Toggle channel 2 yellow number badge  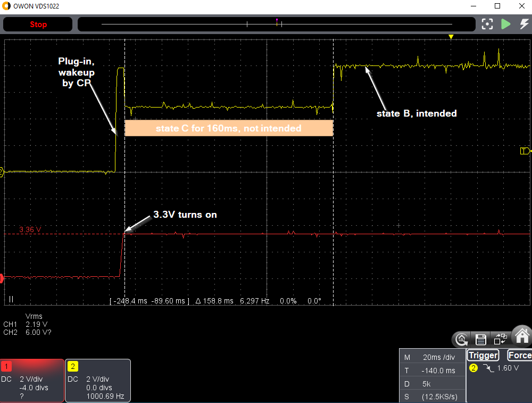(x=73, y=366)
